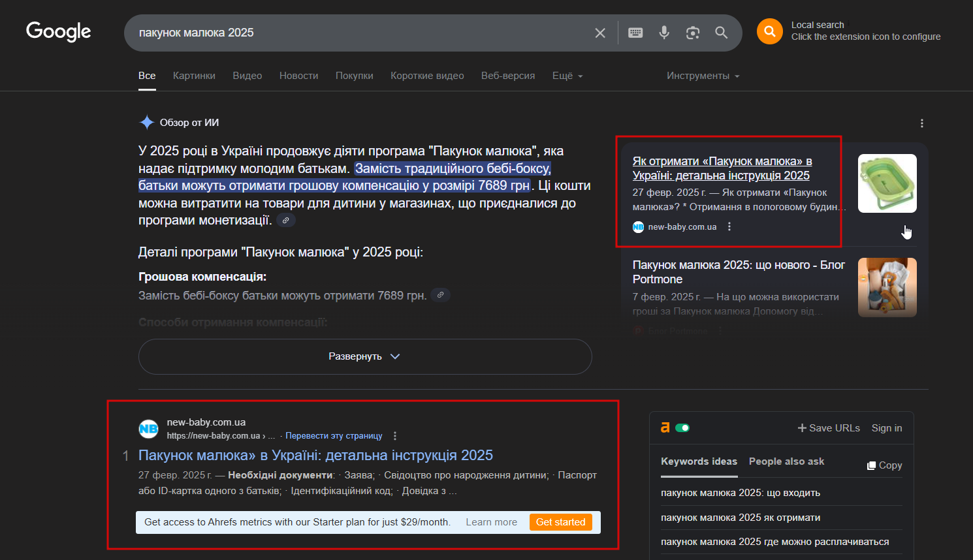Open the on-screen keyboard icon
This screenshot has width=973, height=560.
coord(635,33)
